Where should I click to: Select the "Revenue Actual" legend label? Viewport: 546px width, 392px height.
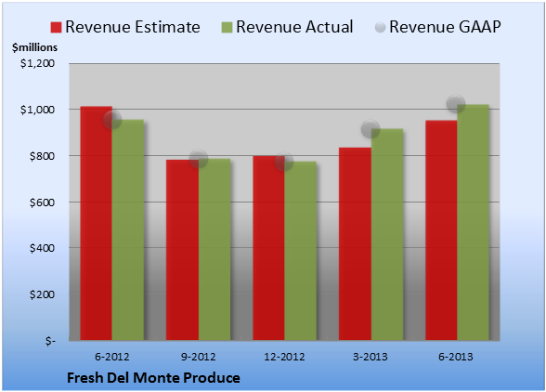click(x=294, y=27)
